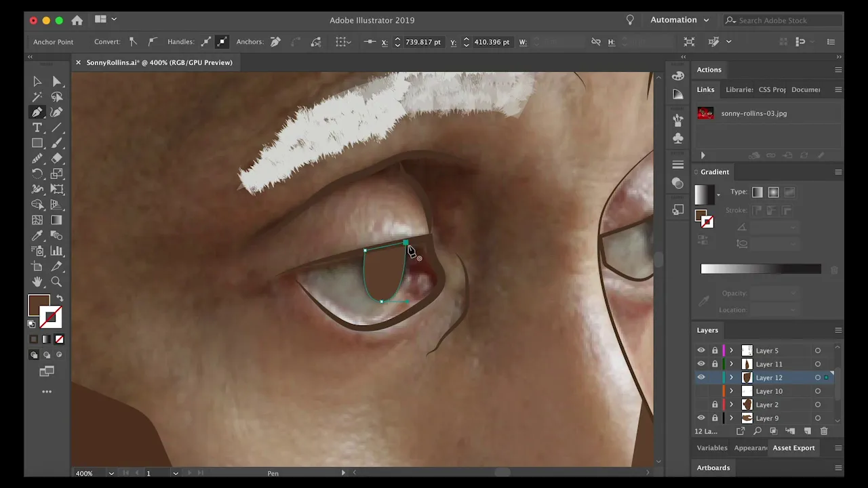Viewport: 868px width, 488px height.
Task: Open arrange documents dropdown in top bar
Action: (106, 20)
